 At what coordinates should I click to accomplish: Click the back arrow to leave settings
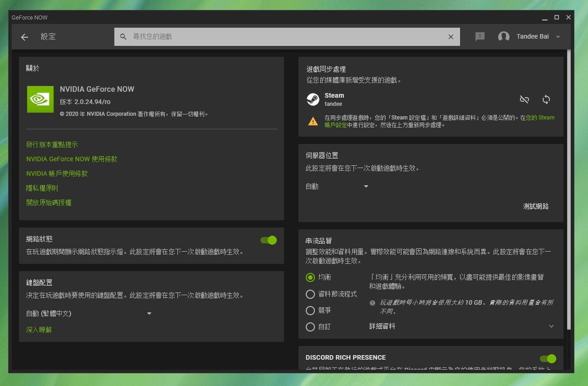click(24, 37)
